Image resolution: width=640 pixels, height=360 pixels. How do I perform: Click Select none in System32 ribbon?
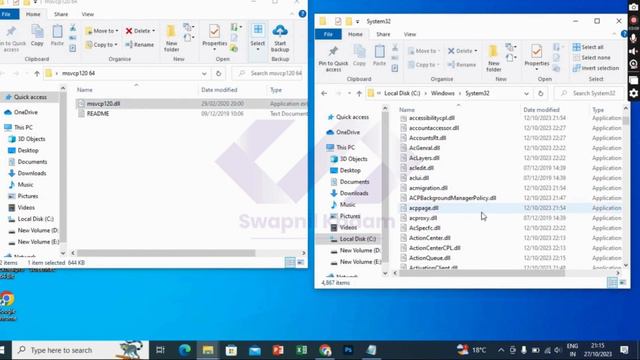pos(591,58)
